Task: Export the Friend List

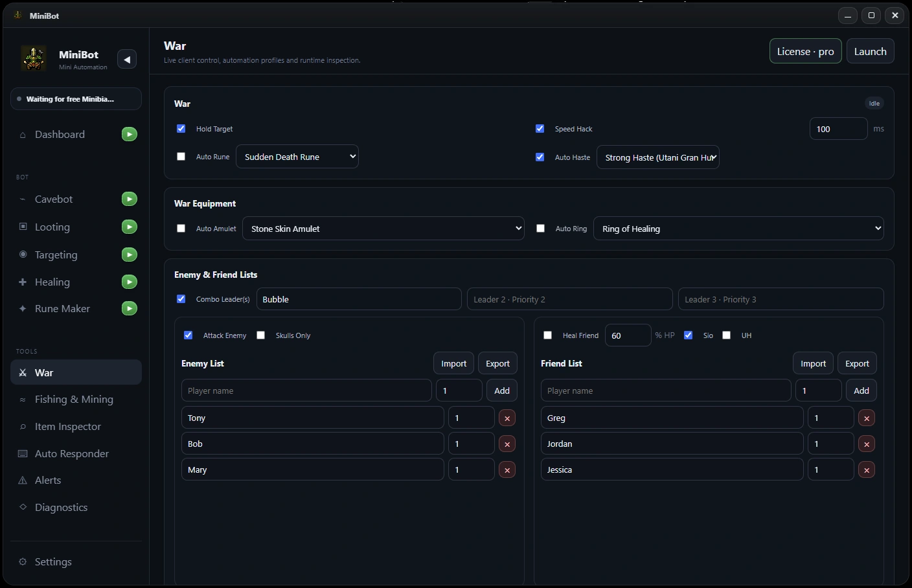Action: (858, 364)
